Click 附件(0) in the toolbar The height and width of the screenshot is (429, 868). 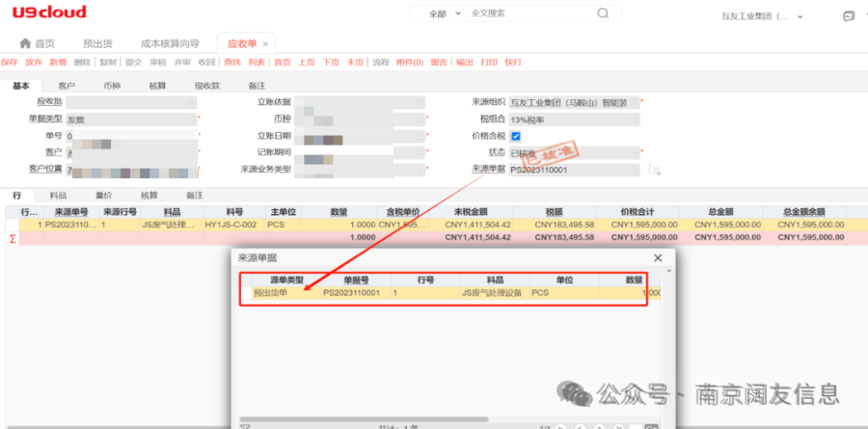(410, 63)
